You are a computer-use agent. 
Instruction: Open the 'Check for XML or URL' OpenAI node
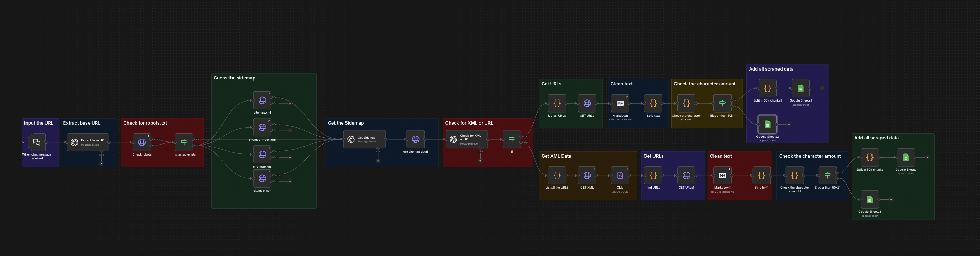[x=467, y=139]
